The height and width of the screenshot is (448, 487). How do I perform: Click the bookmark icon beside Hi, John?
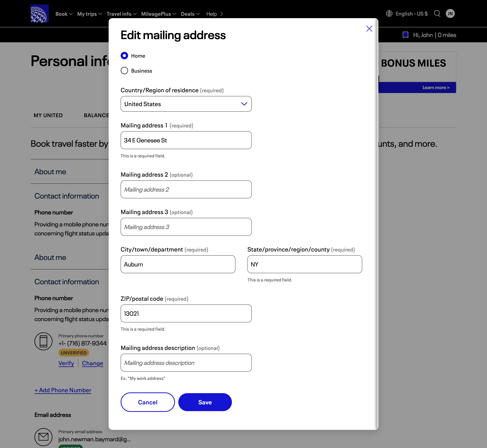[405, 35]
